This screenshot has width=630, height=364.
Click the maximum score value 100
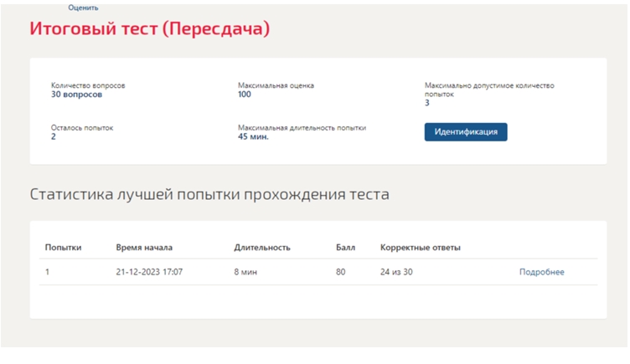(x=245, y=95)
